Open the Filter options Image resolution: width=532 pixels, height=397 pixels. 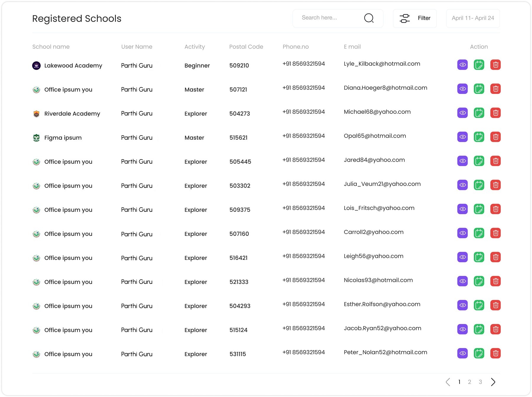pyautogui.click(x=415, y=18)
